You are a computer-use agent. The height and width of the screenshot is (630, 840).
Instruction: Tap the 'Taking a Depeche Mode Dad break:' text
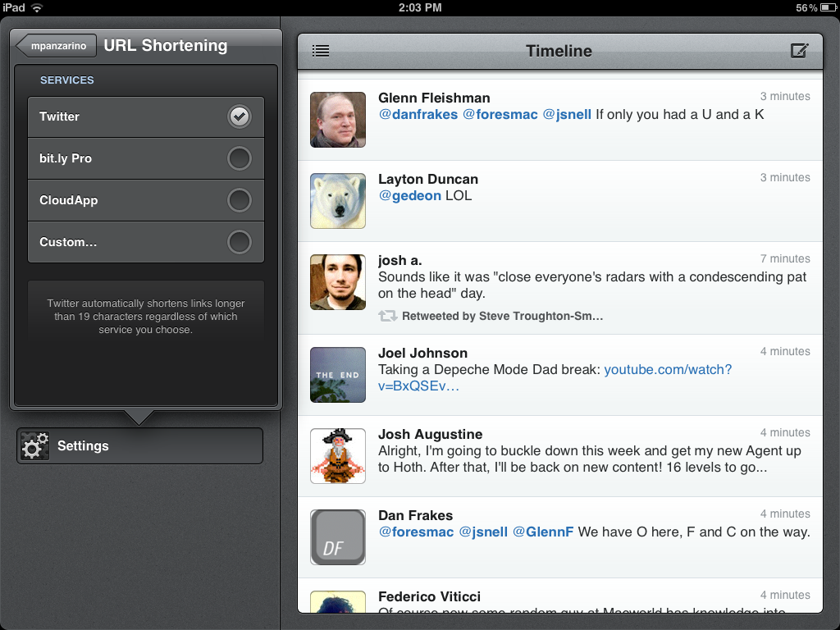pyautogui.click(x=489, y=370)
